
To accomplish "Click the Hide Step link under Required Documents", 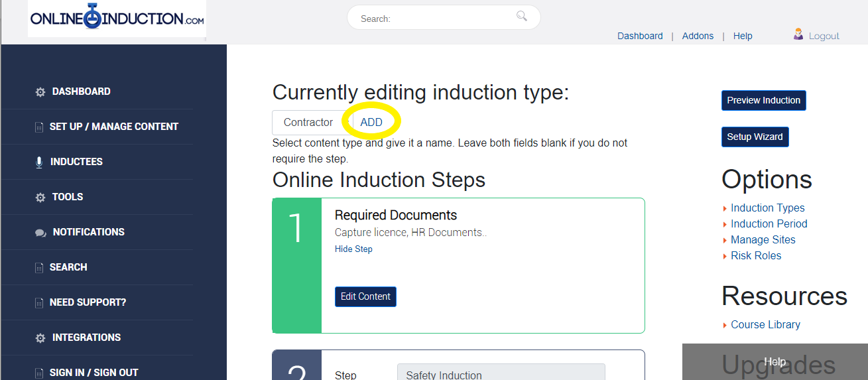I will pyautogui.click(x=353, y=249).
